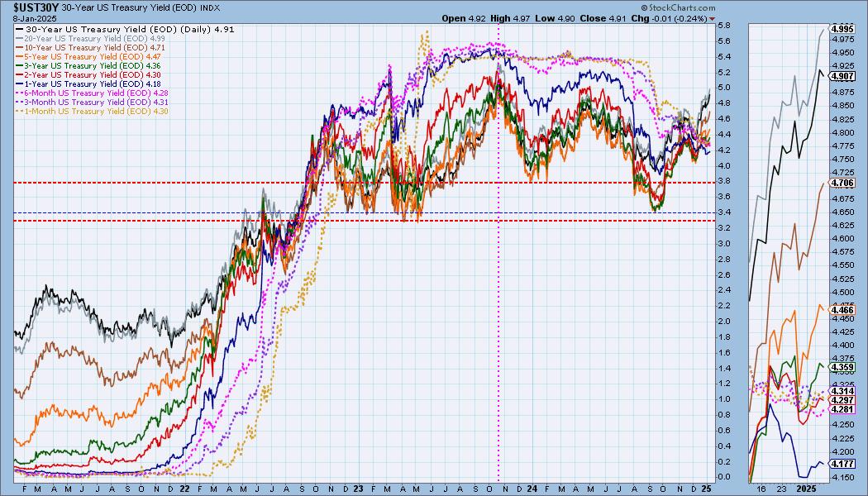Click the 4.907 price tag on right panel

tap(842, 76)
